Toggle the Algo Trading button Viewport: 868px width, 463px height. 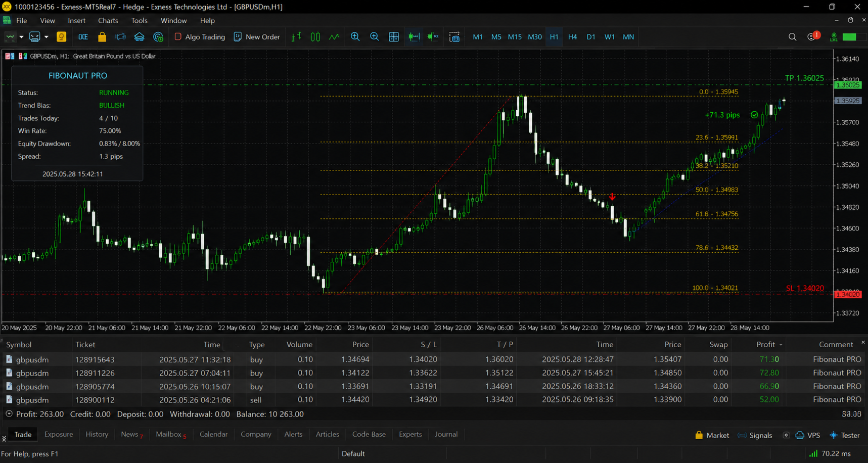[200, 37]
